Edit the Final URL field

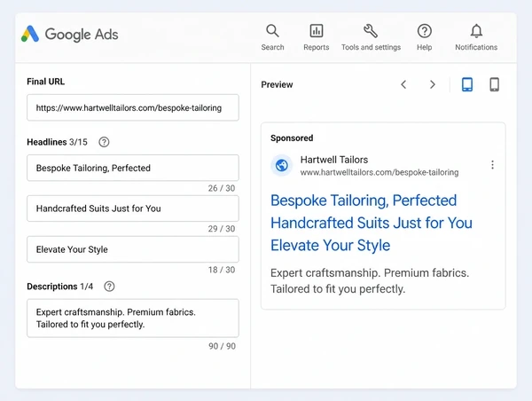click(x=133, y=107)
